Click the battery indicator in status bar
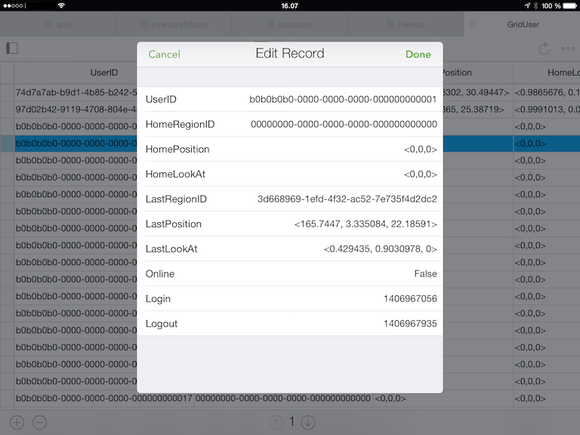The width and height of the screenshot is (580, 435). (x=570, y=6)
